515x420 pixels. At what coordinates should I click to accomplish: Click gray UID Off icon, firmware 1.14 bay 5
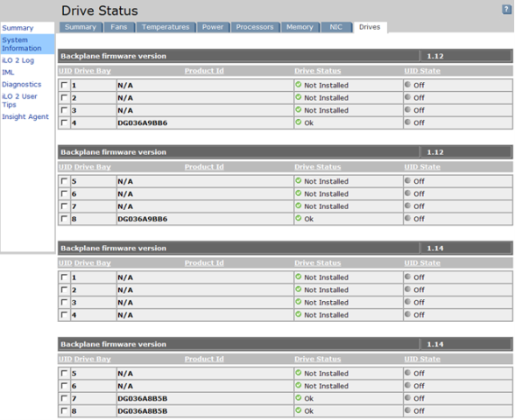(x=407, y=373)
